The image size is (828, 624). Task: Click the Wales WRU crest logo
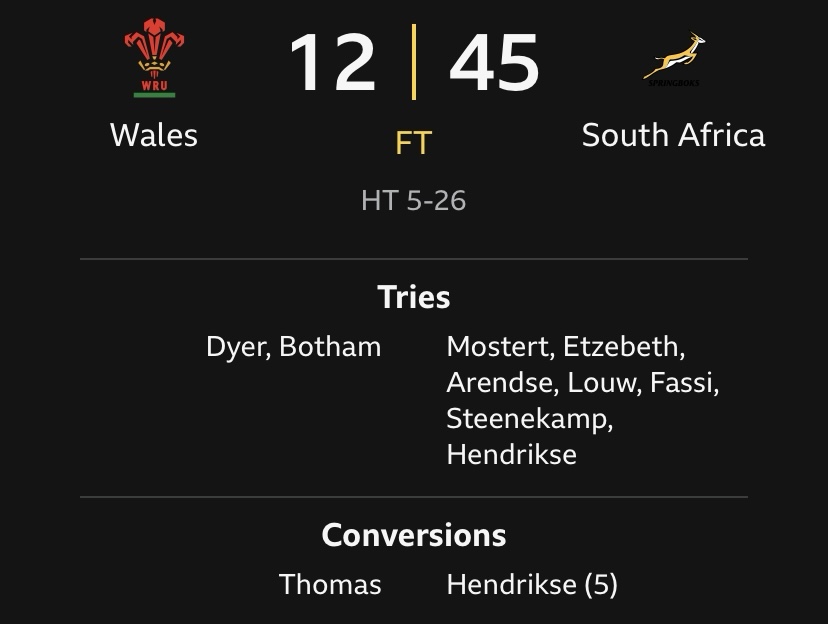click(153, 58)
